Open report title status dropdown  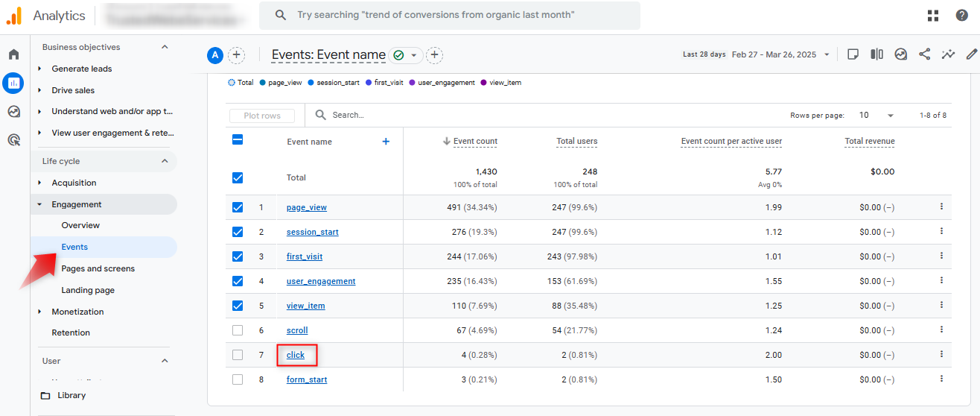point(406,55)
